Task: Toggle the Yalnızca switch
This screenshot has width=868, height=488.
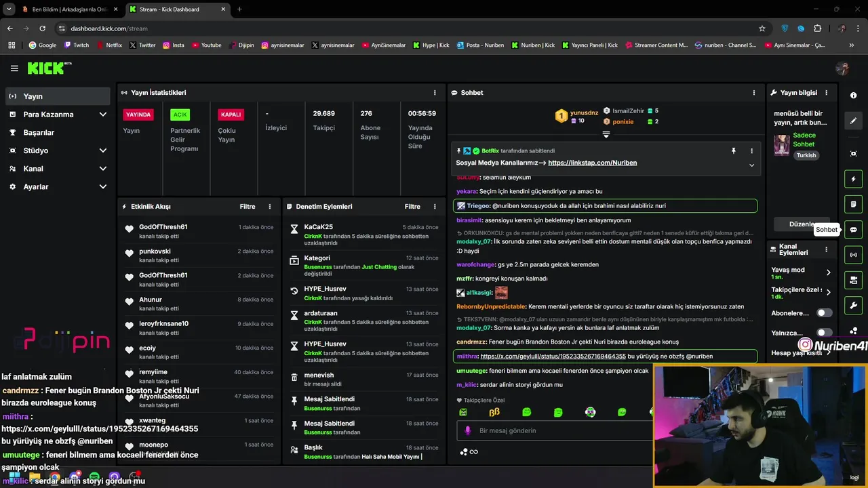Action: (824, 333)
